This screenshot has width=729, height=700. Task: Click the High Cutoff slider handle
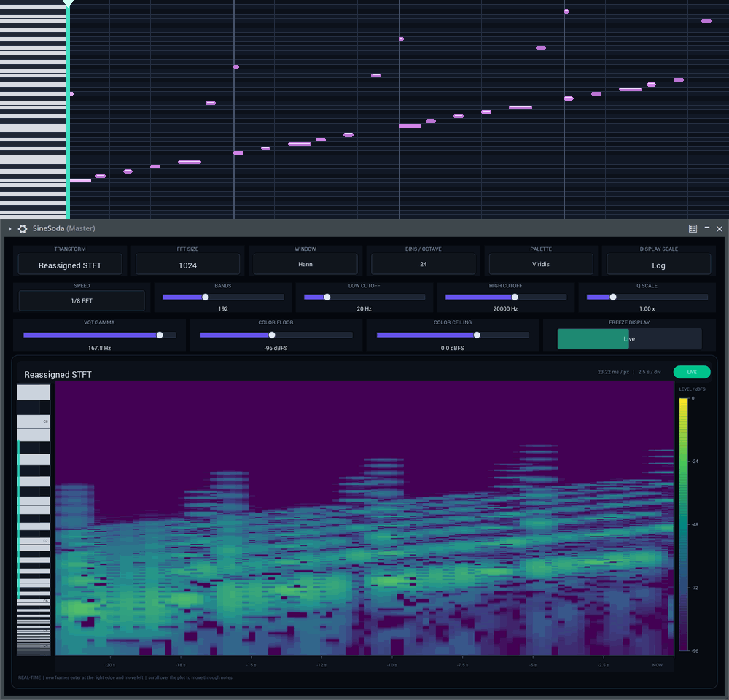pyautogui.click(x=515, y=297)
